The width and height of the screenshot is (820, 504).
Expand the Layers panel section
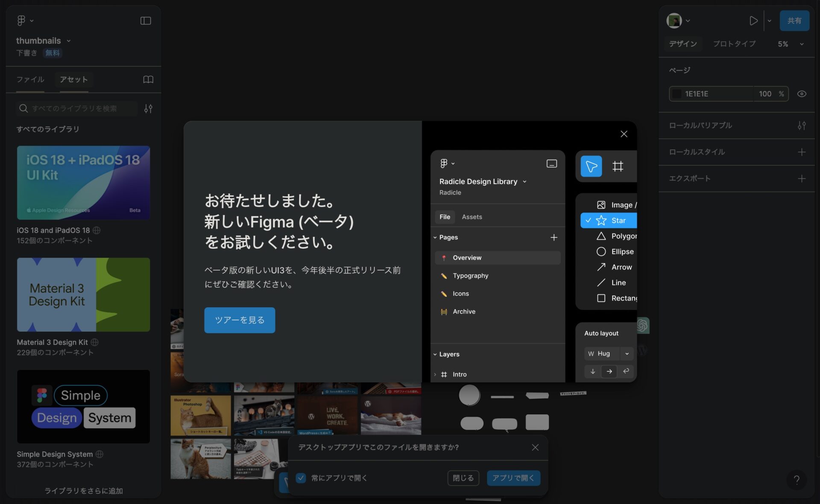[434, 354]
